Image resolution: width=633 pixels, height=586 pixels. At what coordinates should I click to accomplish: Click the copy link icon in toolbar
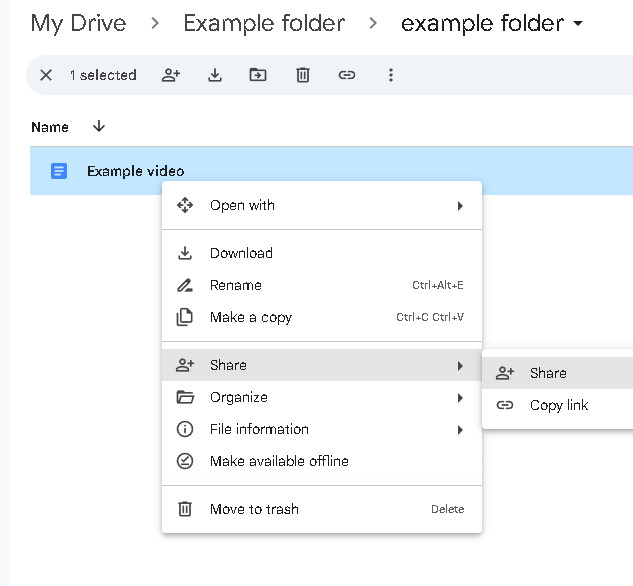tap(347, 75)
